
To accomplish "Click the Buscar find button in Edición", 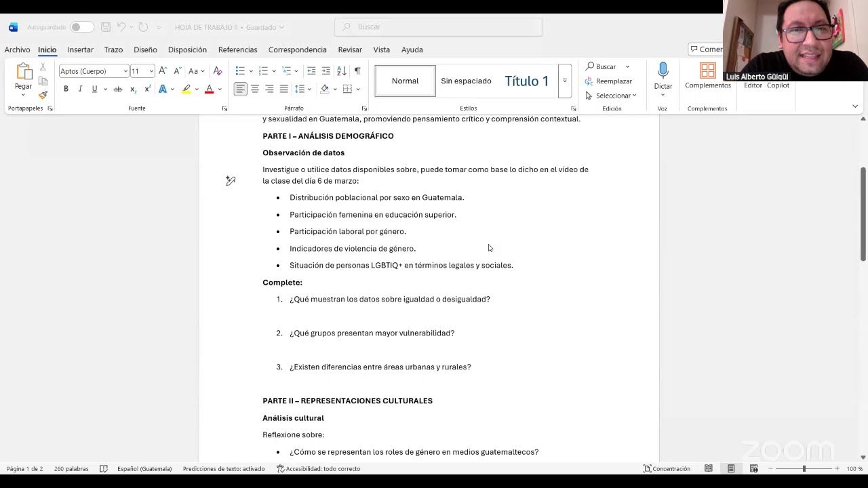I will [601, 66].
